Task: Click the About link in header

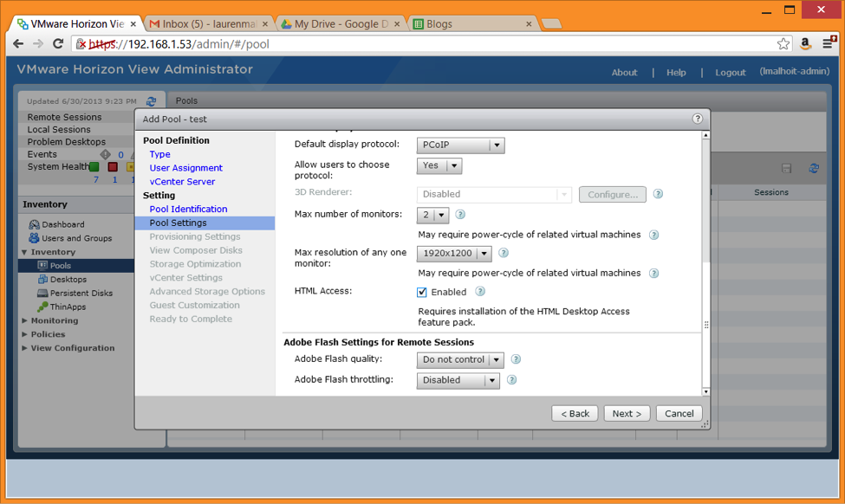Action: pyautogui.click(x=624, y=73)
